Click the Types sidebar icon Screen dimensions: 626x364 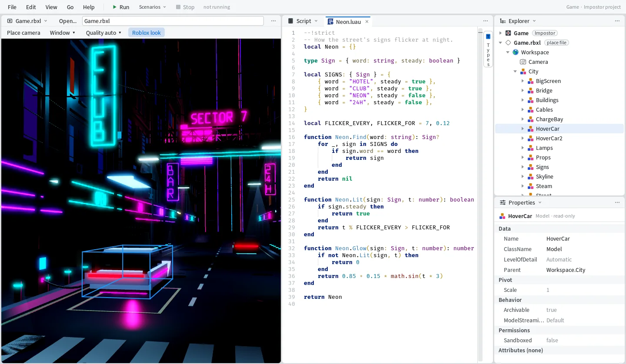(488, 36)
